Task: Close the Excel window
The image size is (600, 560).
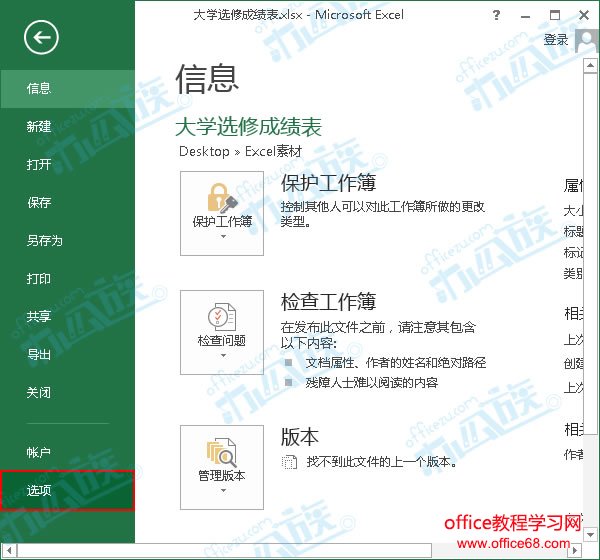Action: click(584, 15)
